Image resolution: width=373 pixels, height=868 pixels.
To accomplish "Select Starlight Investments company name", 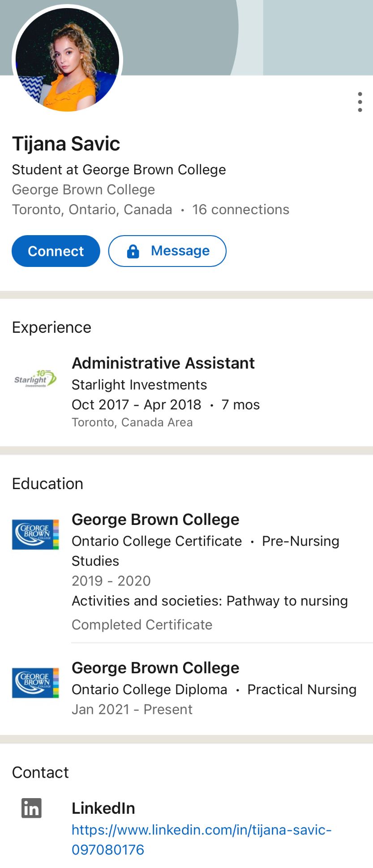I will pyautogui.click(x=139, y=385).
